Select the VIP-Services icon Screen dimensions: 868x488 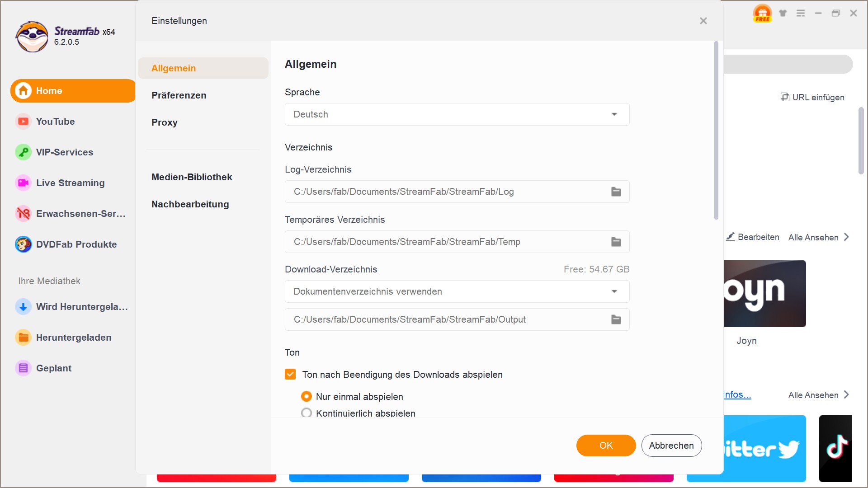(x=23, y=153)
